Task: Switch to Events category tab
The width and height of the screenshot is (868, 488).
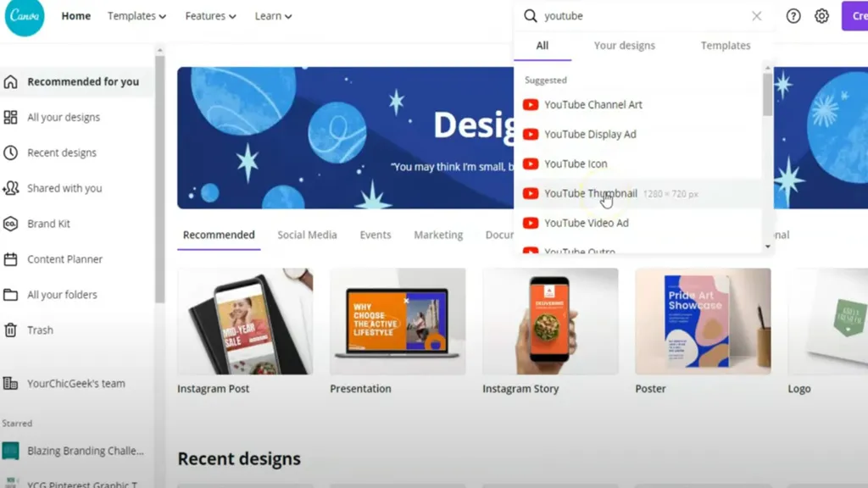Action: [376, 236]
